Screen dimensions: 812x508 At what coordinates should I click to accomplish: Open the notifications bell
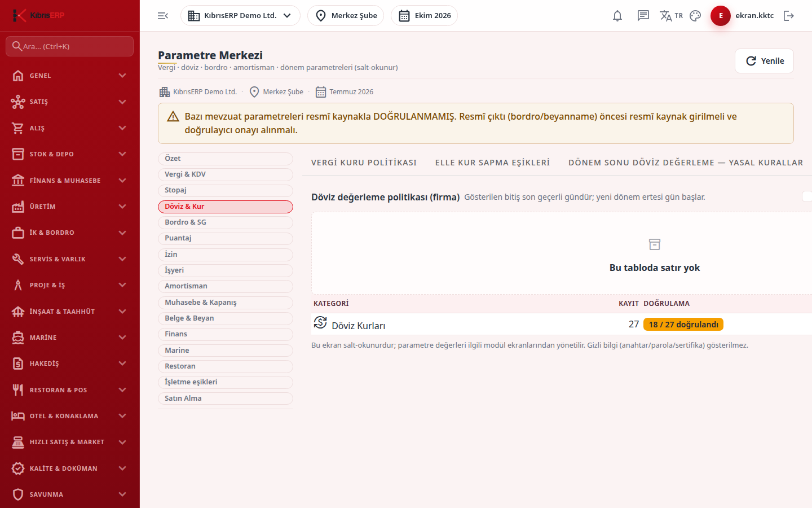[x=617, y=16]
